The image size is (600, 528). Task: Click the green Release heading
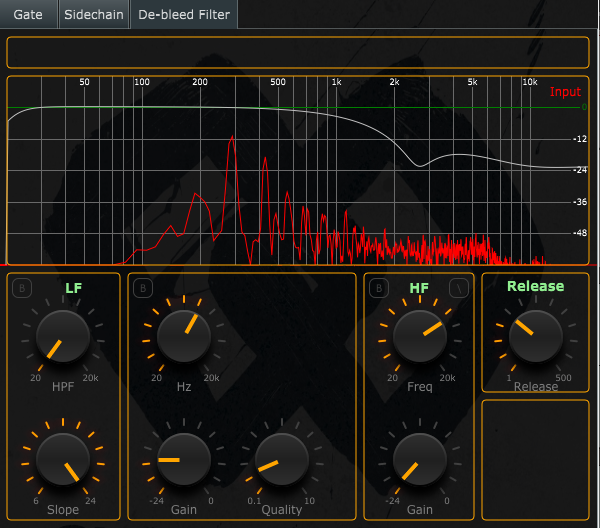535,286
